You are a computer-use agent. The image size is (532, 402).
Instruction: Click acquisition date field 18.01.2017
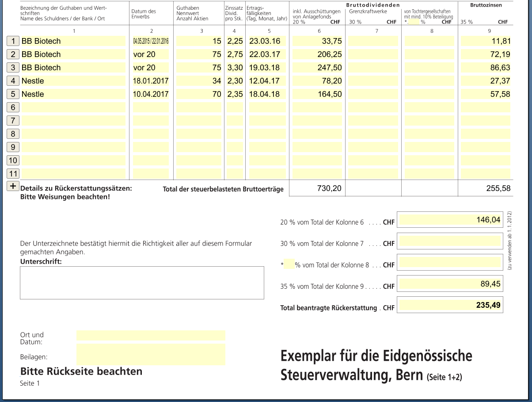pos(151,81)
